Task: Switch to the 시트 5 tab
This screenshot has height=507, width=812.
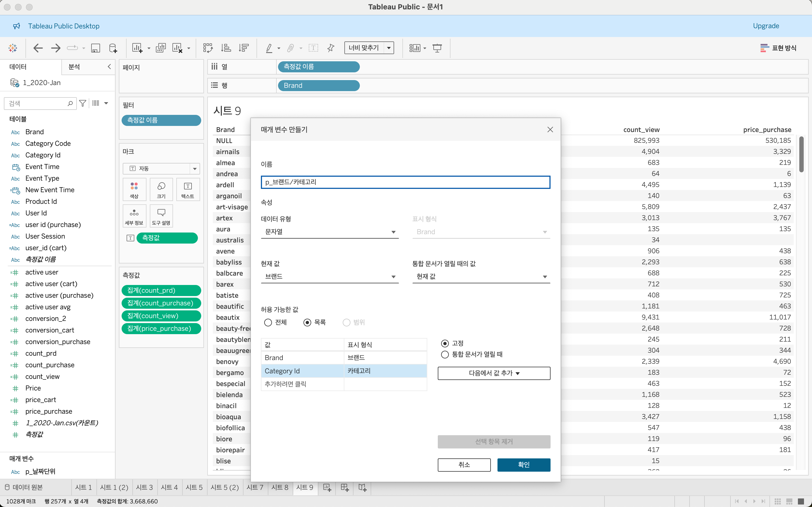Action: [x=194, y=487]
